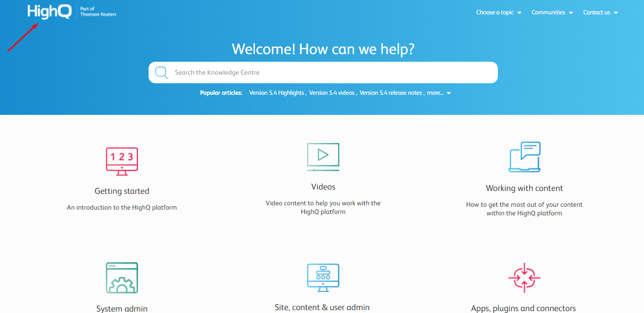Open the Site, content & user admin icon
644x313 pixels.
pos(323,278)
